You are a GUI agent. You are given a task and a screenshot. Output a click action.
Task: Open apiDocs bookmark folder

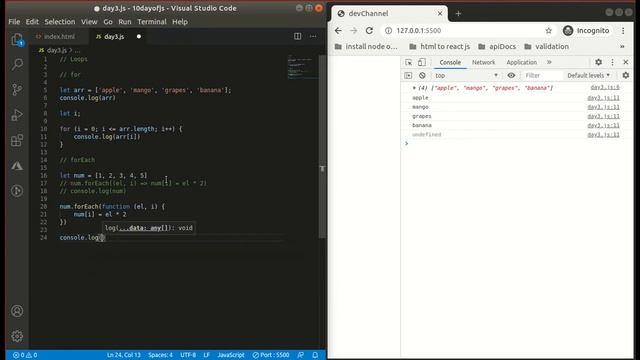497,47
